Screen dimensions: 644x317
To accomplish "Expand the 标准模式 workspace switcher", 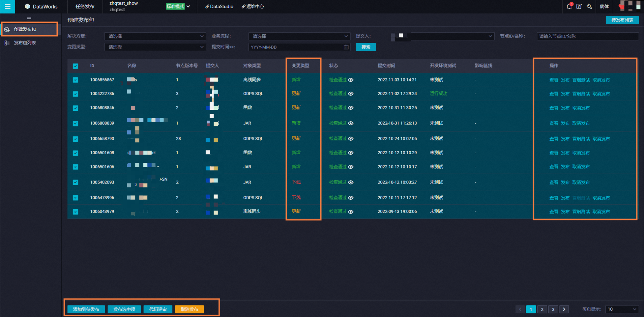I will click(x=178, y=6).
